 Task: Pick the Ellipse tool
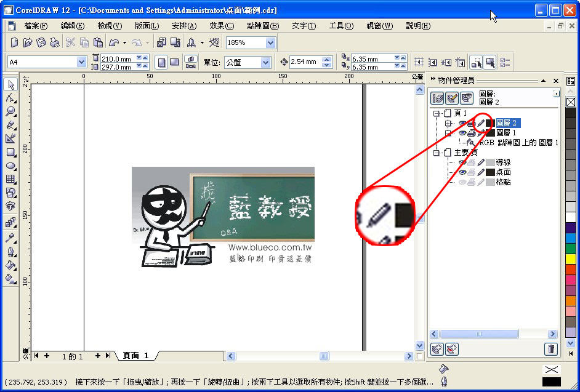10,166
